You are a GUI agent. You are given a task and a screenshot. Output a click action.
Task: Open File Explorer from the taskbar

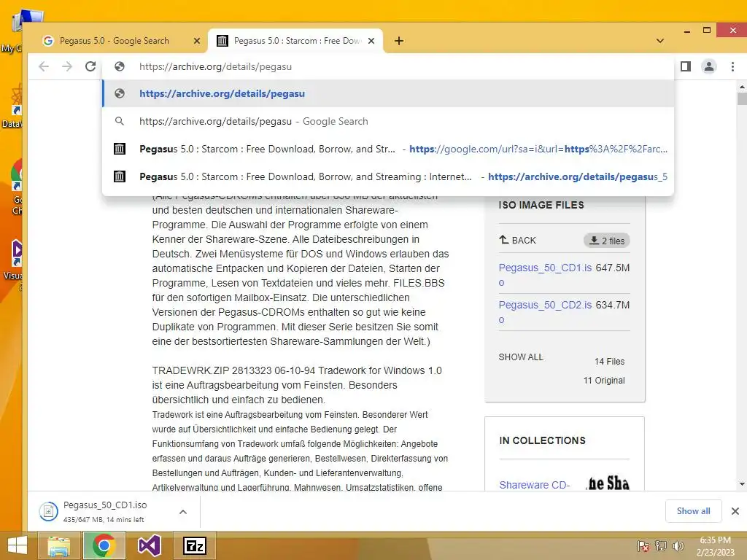[x=58, y=545]
